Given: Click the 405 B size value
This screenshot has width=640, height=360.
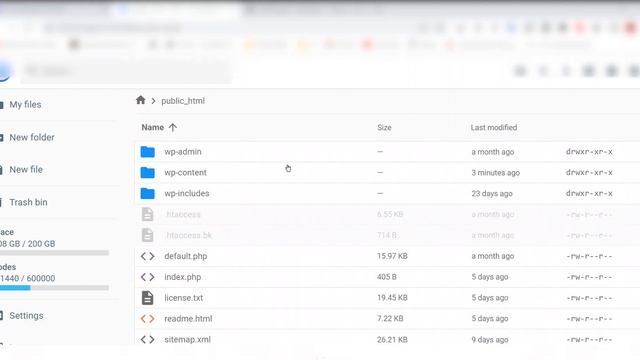Looking at the screenshot, I should click(387, 277).
